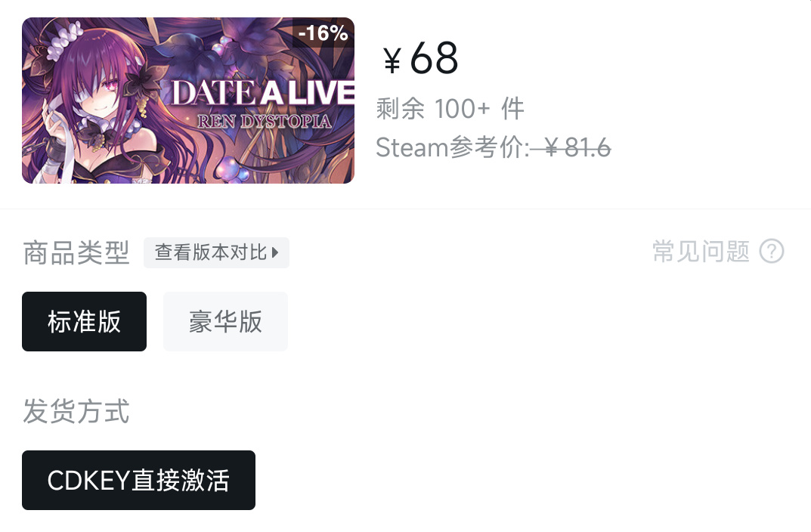Click the yen symbol before 68

tap(392, 60)
